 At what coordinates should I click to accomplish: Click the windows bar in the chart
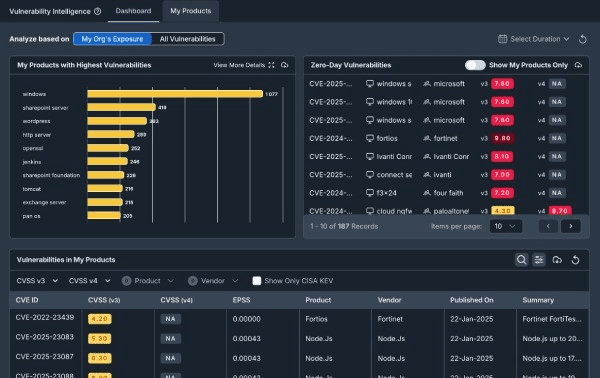[175, 94]
